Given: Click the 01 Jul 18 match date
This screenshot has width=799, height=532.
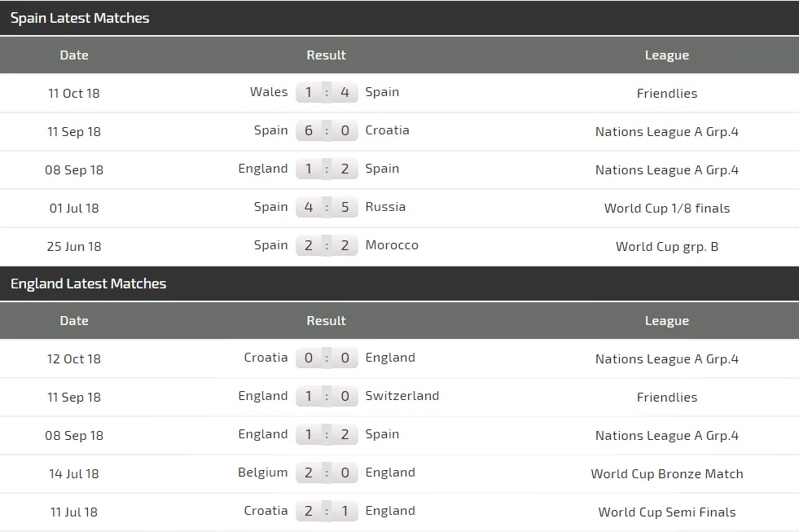Looking at the screenshot, I should click(x=74, y=208).
